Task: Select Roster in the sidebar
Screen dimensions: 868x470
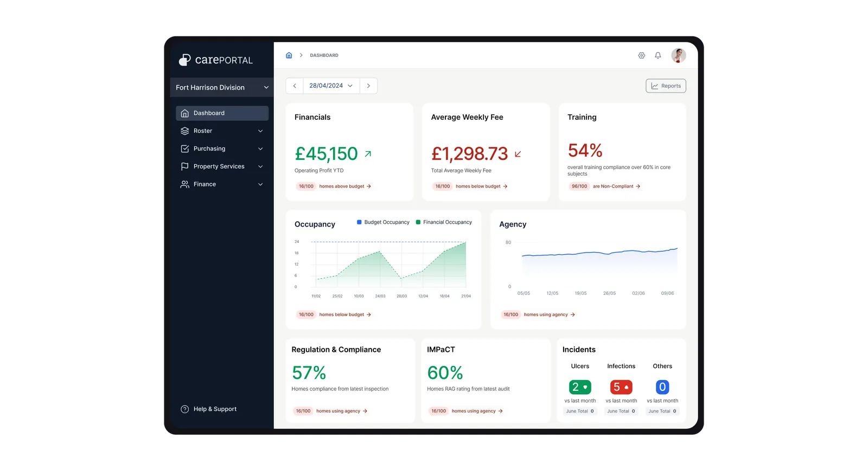Action: pos(222,131)
